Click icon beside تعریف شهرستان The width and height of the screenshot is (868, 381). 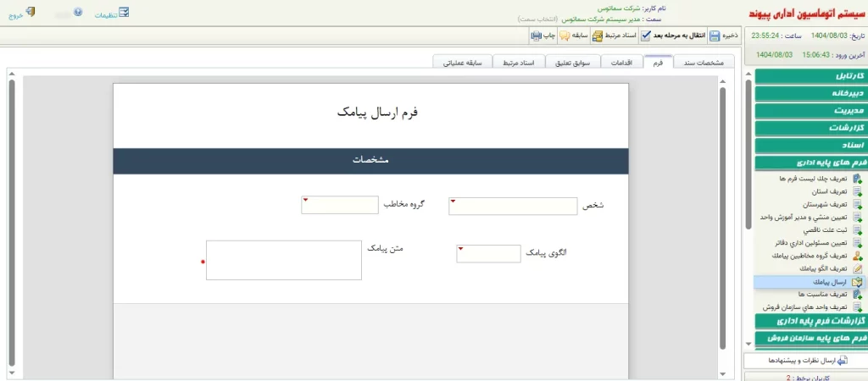coord(858,204)
